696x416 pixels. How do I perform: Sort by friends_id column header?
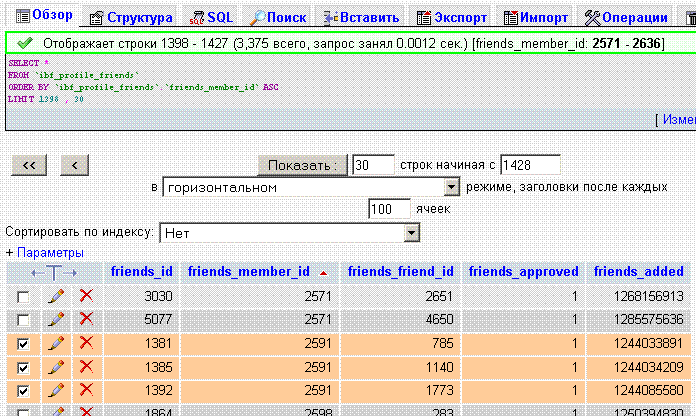[142, 271]
